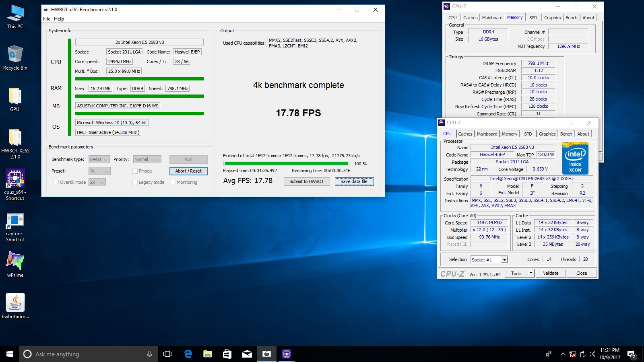
Task: Switch to Graphics tab in front CPU-Z
Action: 547,134
